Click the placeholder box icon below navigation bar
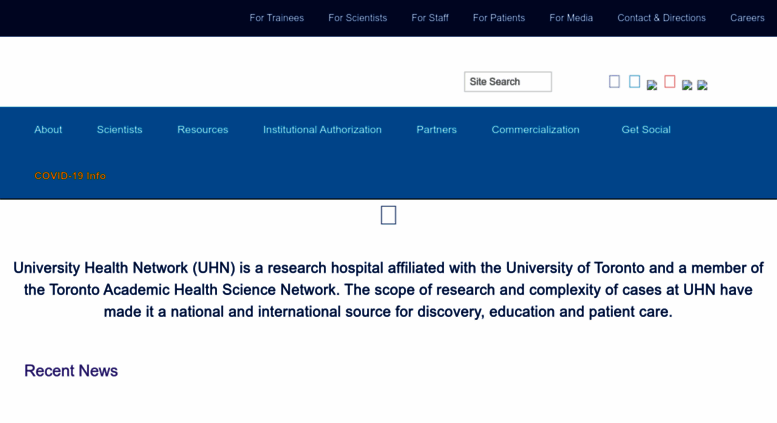The width and height of the screenshot is (777, 423). point(388,215)
